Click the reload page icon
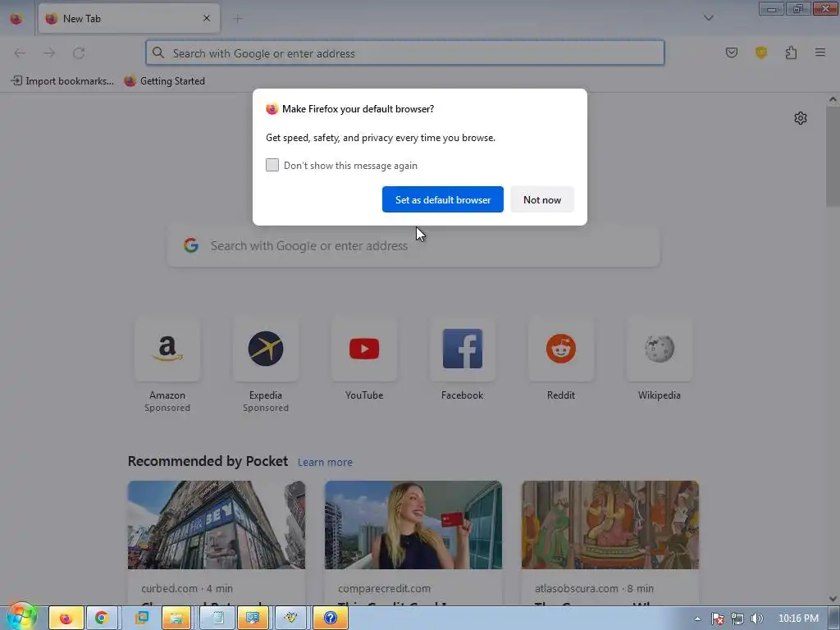Image resolution: width=840 pixels, height=630 pixels. coord(79,53)
